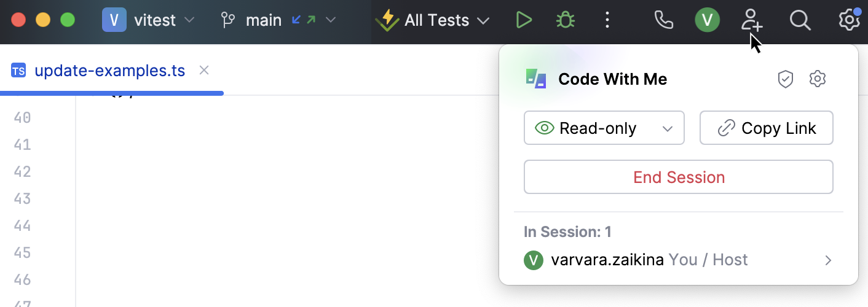Click the Debug bug icon

(565, 20)
